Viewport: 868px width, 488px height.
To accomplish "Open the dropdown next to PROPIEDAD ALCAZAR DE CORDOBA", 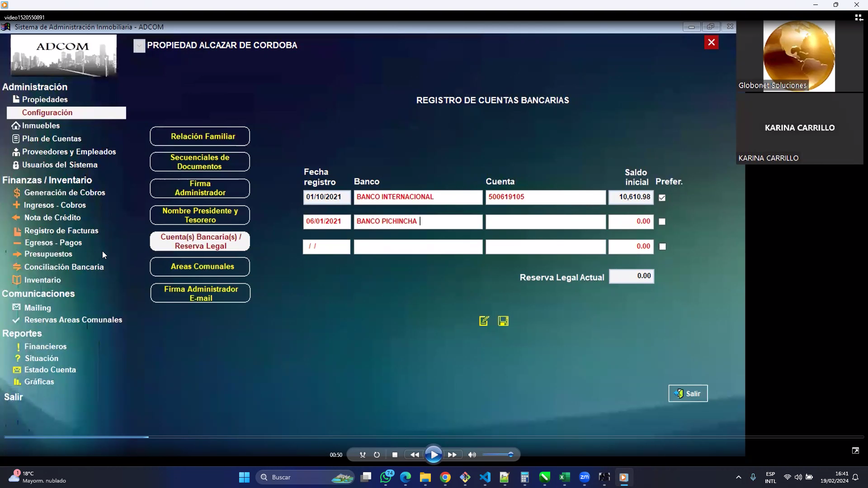I will coord(139,46).
